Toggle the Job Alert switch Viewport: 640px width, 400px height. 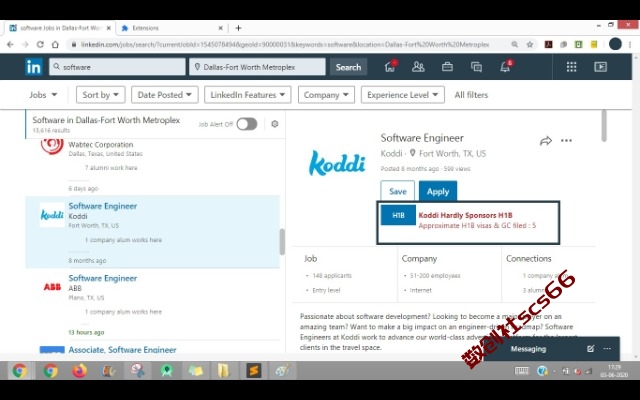pyautogui.click(x=247, y=124)
